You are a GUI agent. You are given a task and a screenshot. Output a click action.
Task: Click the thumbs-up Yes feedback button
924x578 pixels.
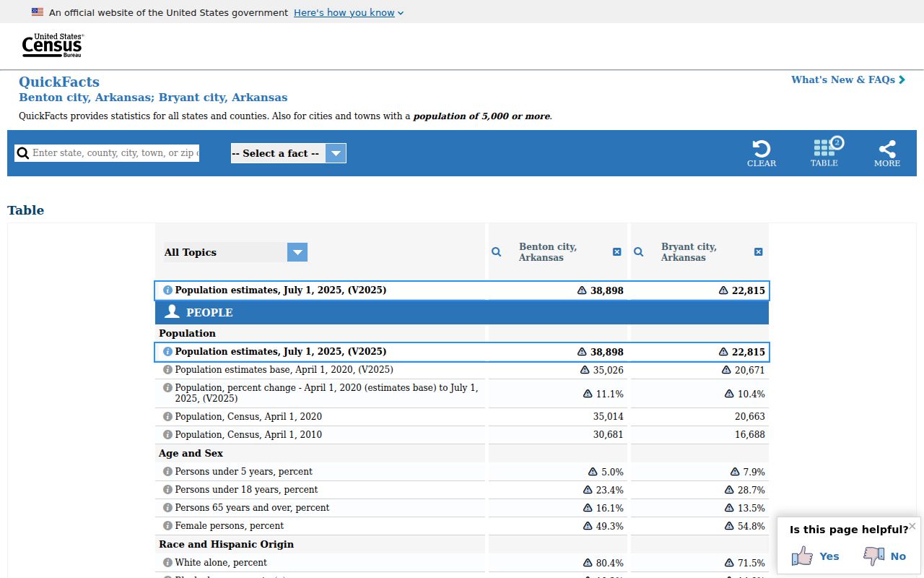pyautogui.click(x=815, y=556)
